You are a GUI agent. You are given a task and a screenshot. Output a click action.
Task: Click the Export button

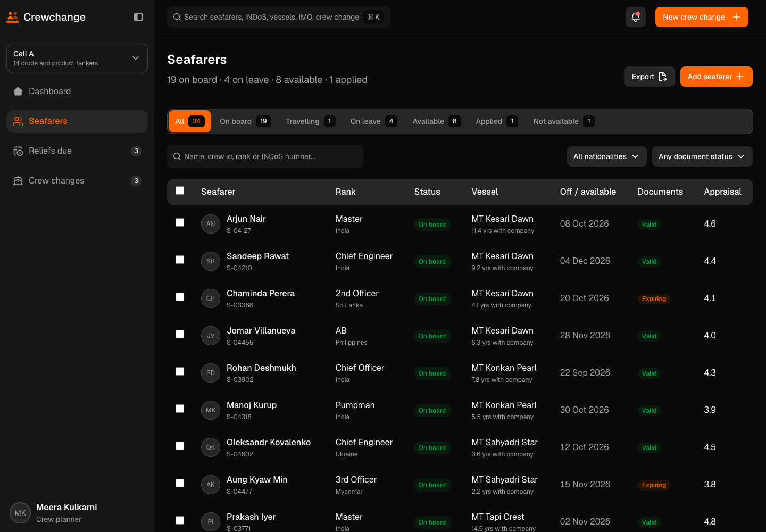[x=649, y=77]
